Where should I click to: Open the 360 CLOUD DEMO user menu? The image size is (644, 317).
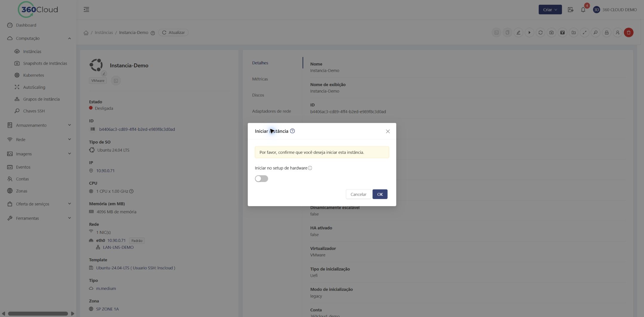615,10
